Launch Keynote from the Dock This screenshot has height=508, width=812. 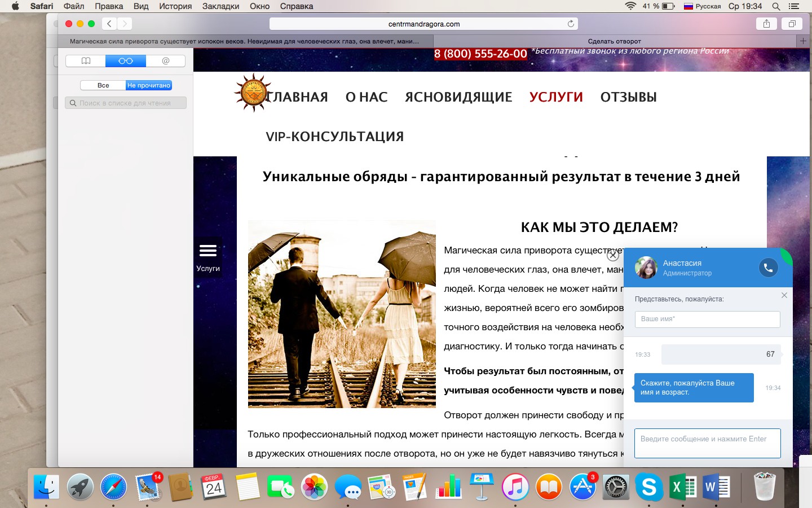coord(482,486)
